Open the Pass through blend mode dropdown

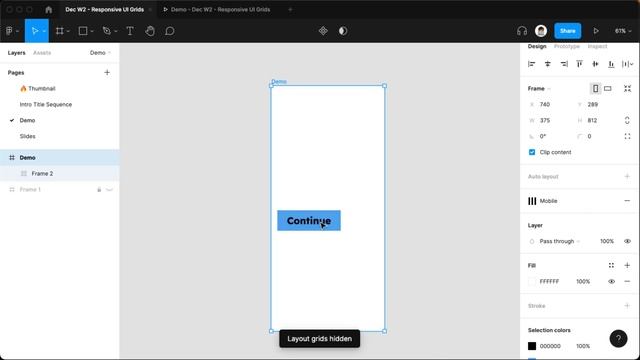coord(560,241)
